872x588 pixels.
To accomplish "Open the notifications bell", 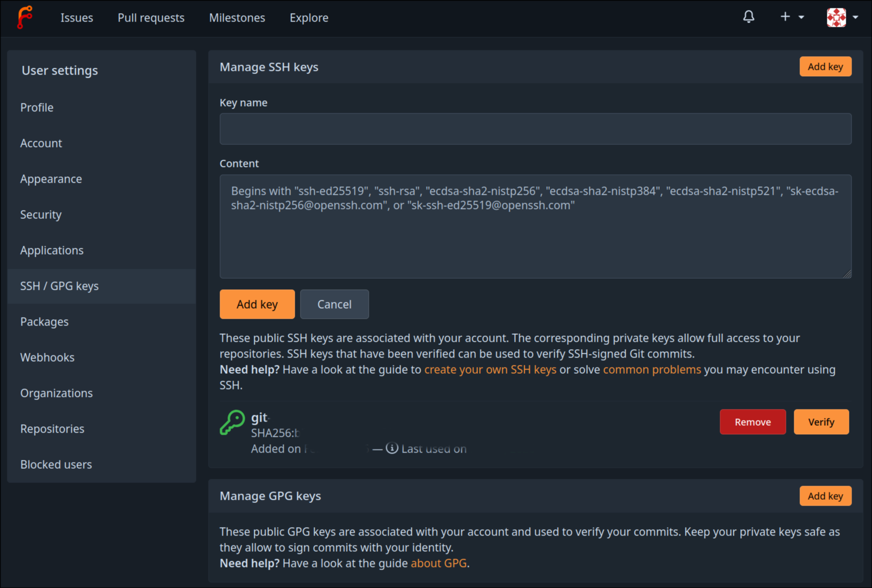I will tap(749, 17).
